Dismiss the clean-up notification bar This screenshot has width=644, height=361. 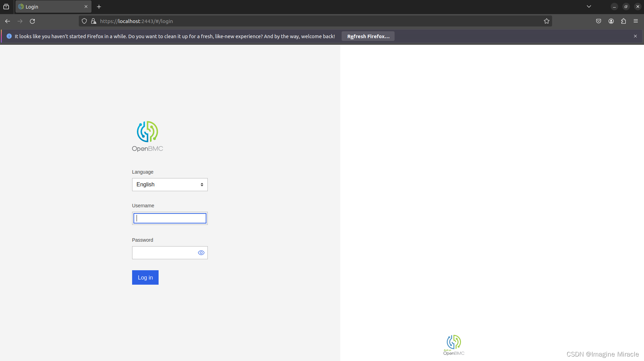(635, 36)
